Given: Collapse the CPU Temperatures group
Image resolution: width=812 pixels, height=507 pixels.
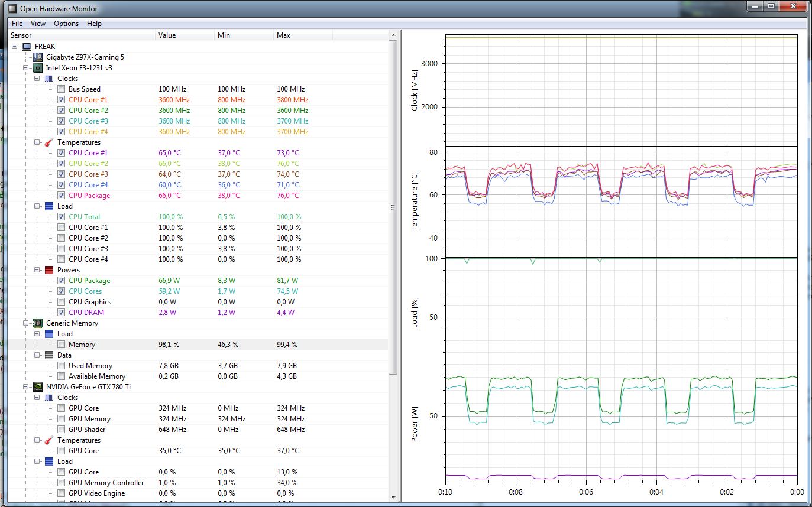Looking at the screenshot, I should tap(37, 142).
